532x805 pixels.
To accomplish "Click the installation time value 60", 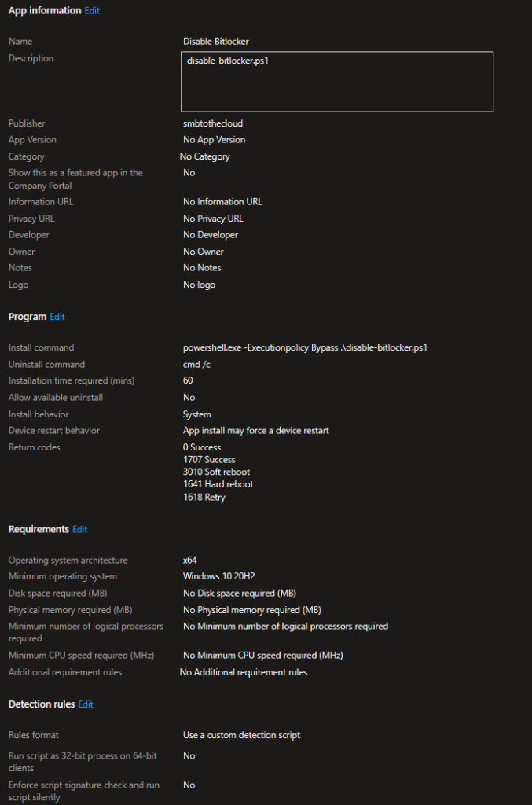I will 188,380.
